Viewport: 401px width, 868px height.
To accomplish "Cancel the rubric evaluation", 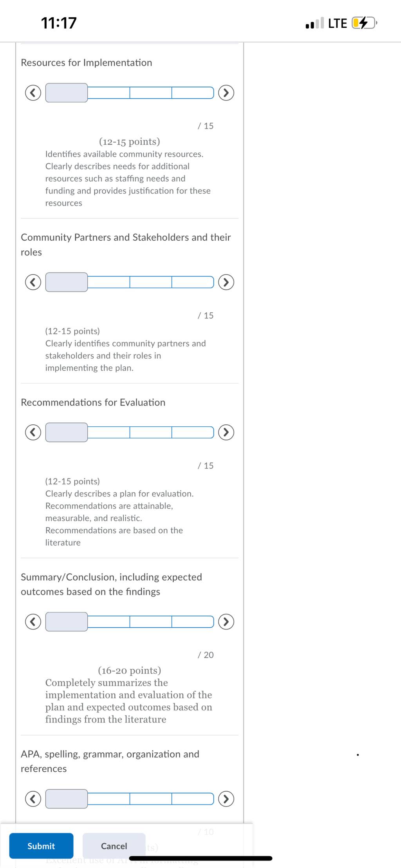I will (x=114, y=846).
